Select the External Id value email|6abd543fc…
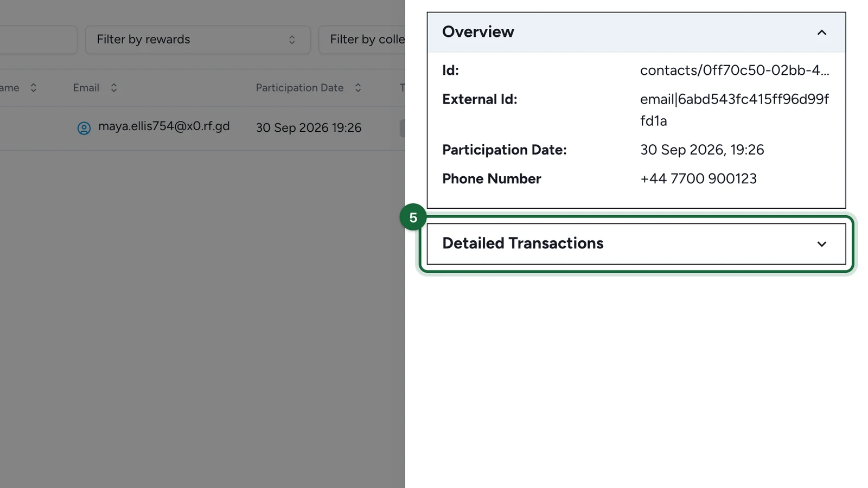This screenshot has height=488, width=868. (735, 110)
